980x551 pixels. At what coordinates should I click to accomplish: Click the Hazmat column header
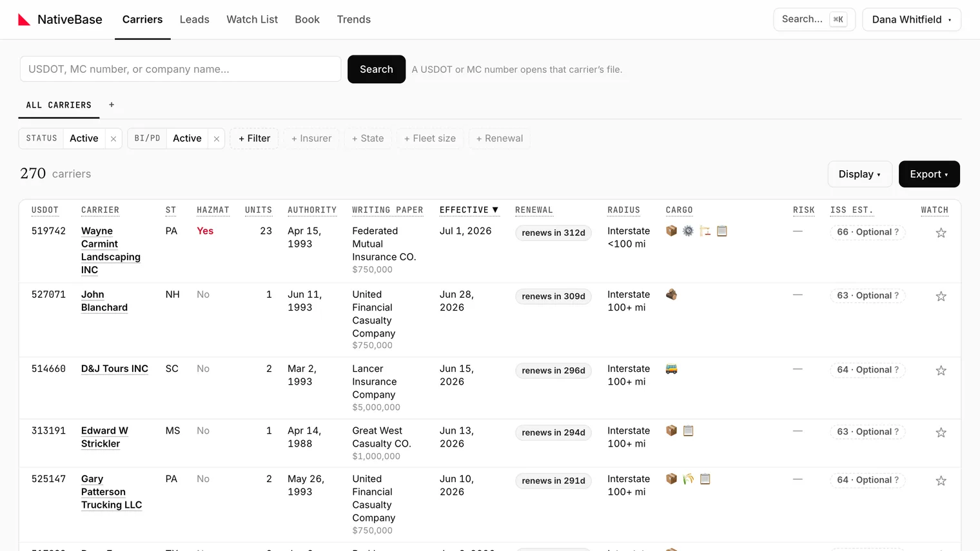[x=213, y=210]
